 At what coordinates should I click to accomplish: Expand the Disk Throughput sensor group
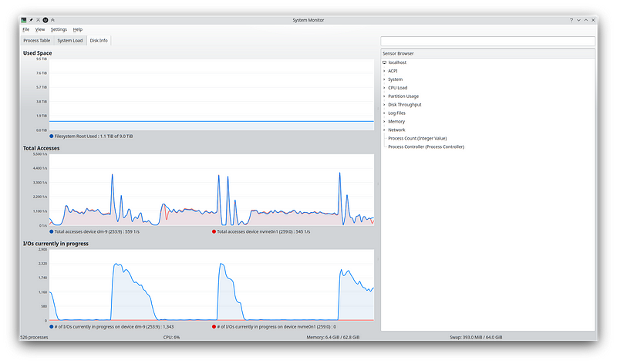coord(384,105)
